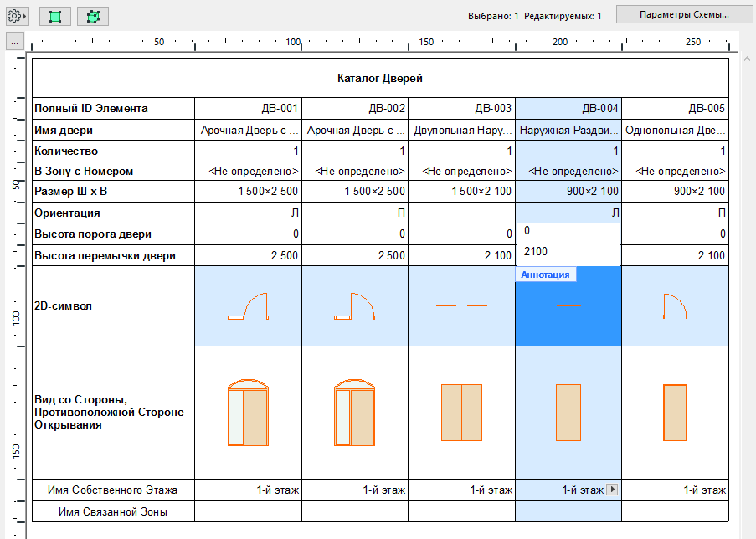756x539 pixels.
Task: Choose the 0 option in the popup list
Action: tap(527, 230)
